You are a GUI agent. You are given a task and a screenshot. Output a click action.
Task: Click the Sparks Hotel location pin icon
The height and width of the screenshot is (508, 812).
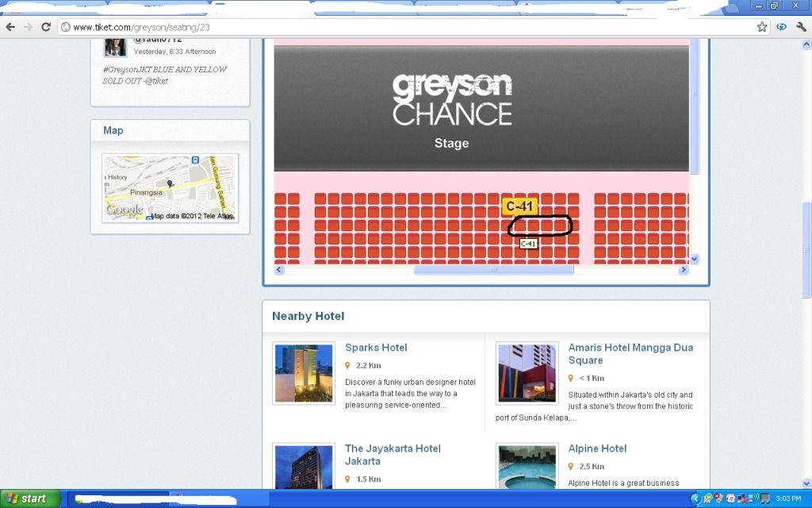pos(347,365)
